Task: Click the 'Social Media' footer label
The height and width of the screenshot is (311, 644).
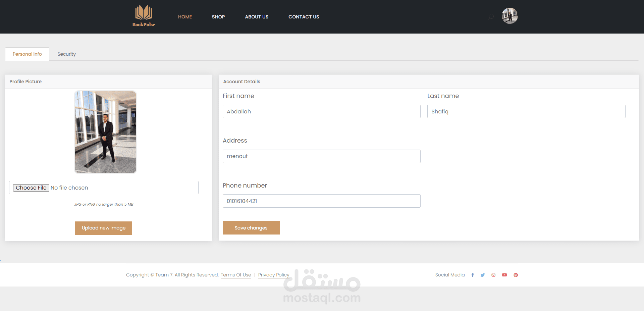Action: point(450,275)
